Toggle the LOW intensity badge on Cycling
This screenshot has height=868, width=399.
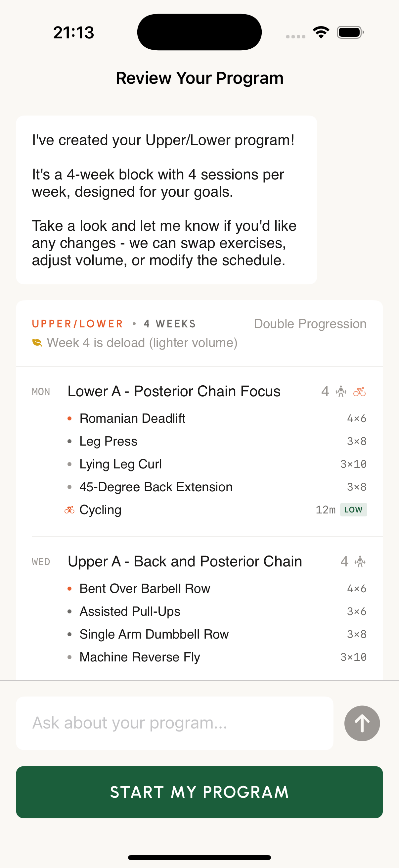[353, 509]
